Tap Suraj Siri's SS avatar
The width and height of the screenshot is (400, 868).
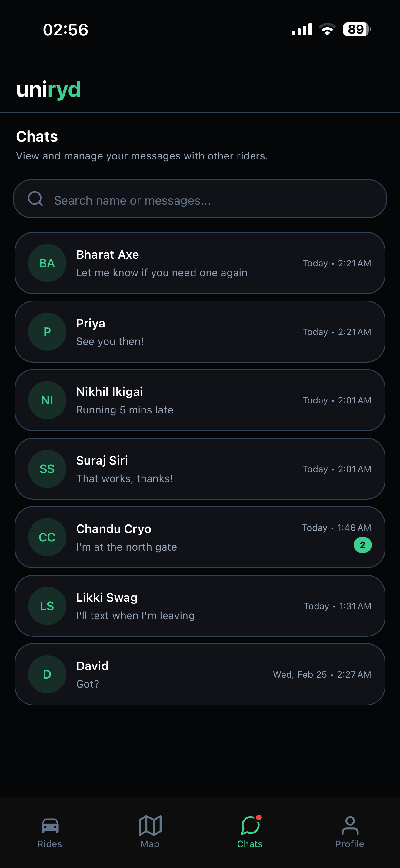(x=47, y=469)
